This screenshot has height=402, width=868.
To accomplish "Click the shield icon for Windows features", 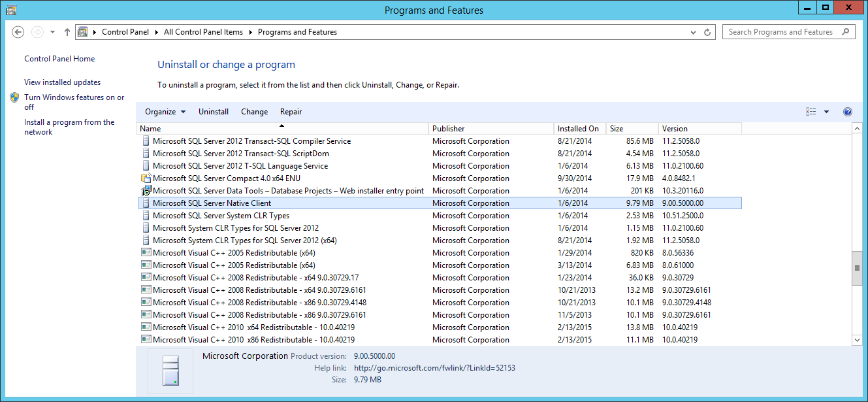I will coord(15,97).
